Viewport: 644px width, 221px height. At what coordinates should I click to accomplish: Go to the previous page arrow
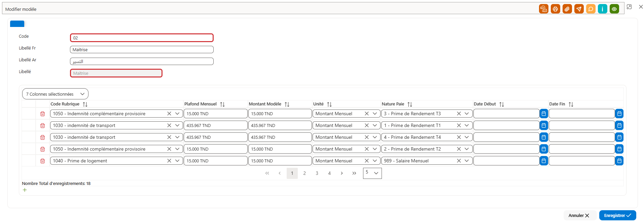(x=280, y=173)
